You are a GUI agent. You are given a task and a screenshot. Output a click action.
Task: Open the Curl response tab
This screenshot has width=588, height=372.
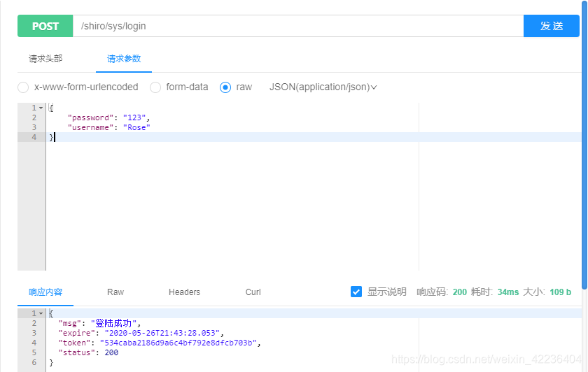click(x=253, y=292)
